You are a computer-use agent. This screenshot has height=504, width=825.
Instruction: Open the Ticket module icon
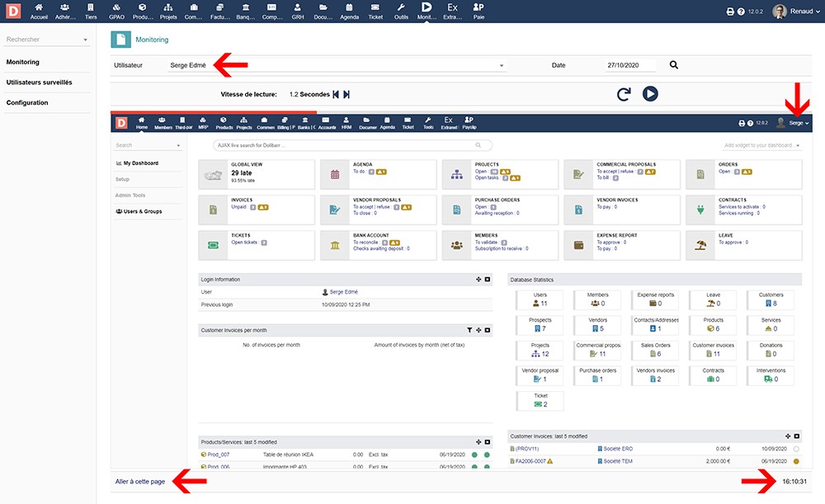tap(375, 11)
